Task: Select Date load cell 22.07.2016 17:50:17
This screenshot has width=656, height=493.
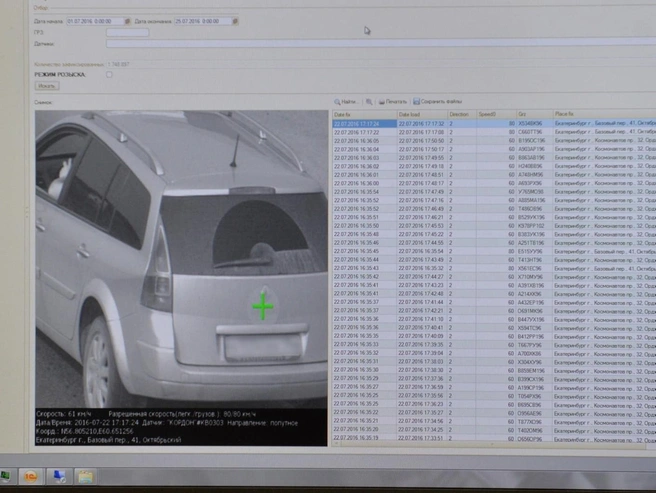Action: (x=422, y=149)
